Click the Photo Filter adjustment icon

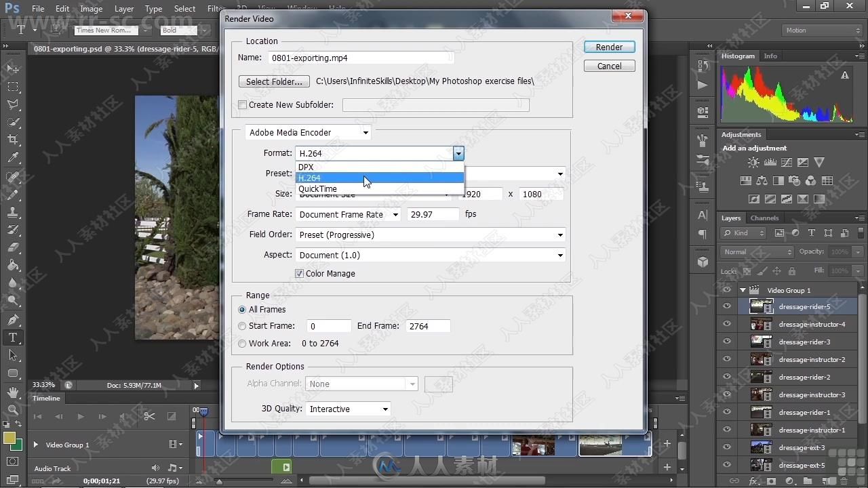[x=794, y=181]
